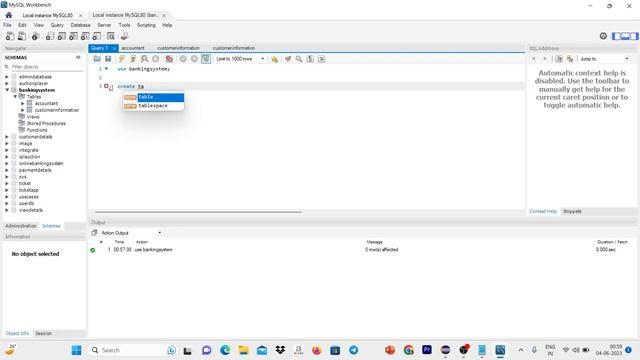Image resolution: width=640 pixels, height=360 pixels.
Task: Toggle continue-on-error script execution
Action: click(x=169, y=59)
